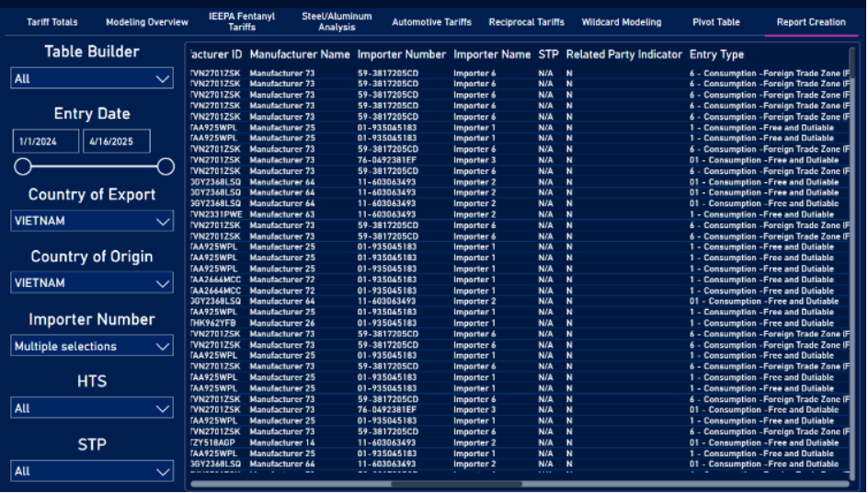Expand the HTS filter dropdown

click(x=92, y=408)
